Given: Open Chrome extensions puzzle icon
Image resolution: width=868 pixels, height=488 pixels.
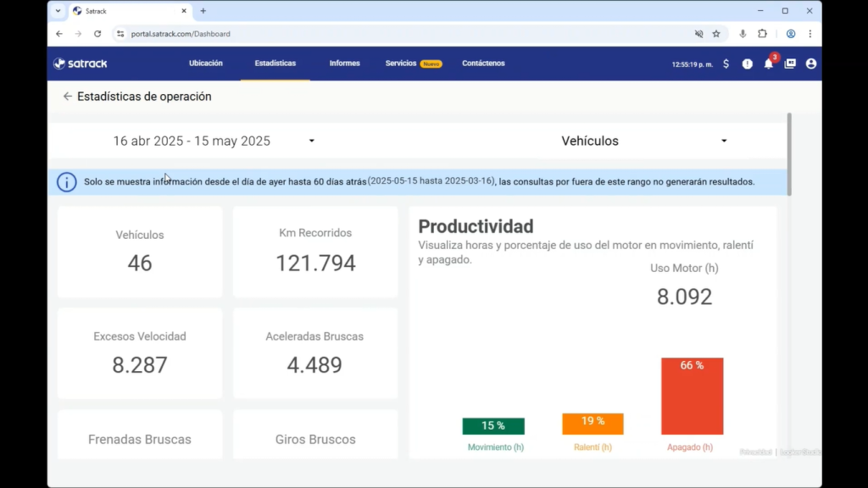Looking at the screenshot, I should click(x=762, y=34).
